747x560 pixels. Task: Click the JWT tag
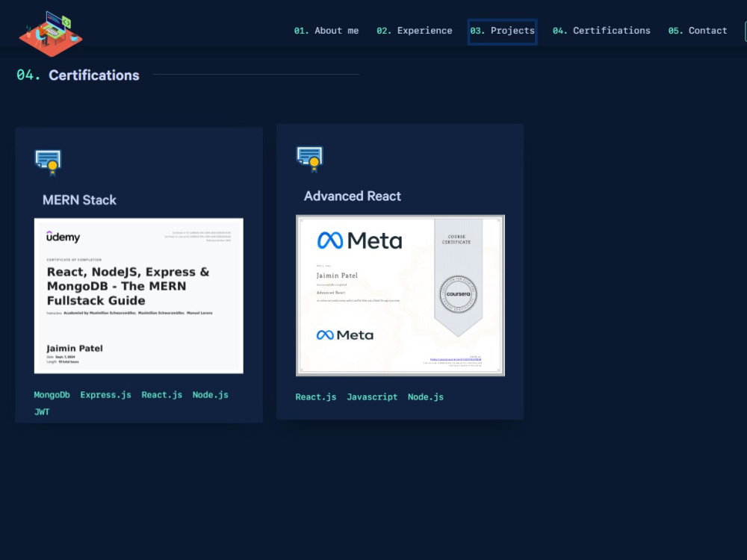[x=42, y=412]
